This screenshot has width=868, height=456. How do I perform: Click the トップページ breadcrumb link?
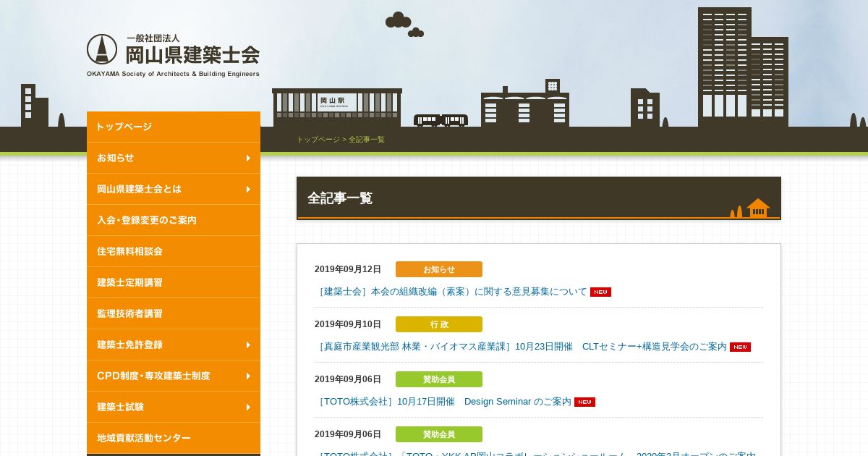[x=318, y=140]
